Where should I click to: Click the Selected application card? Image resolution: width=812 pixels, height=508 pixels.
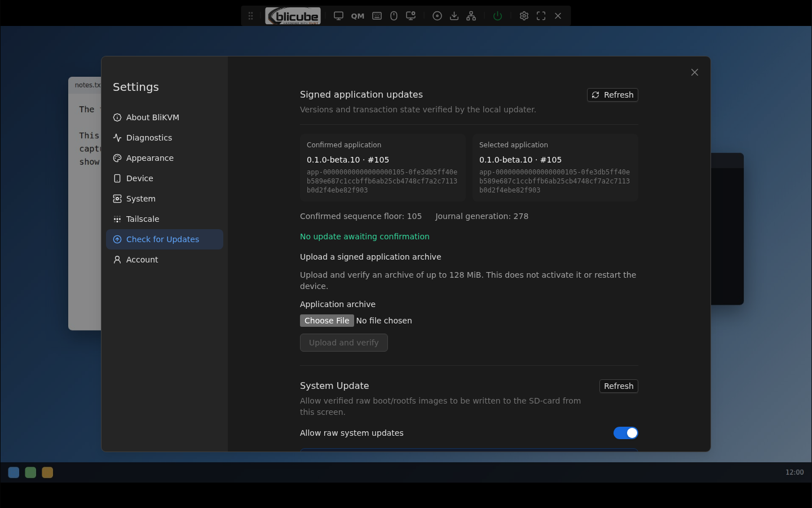[x=555, y=168]
